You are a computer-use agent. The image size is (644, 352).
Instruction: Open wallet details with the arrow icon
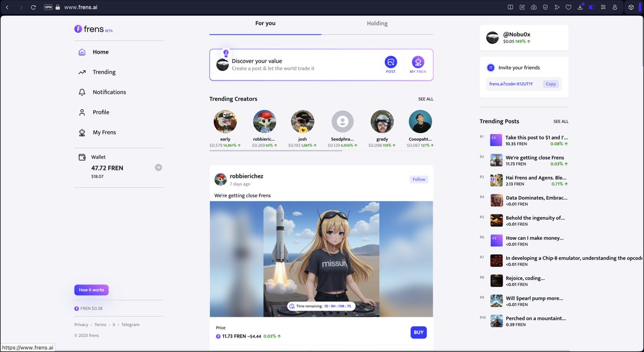[158, 168]
